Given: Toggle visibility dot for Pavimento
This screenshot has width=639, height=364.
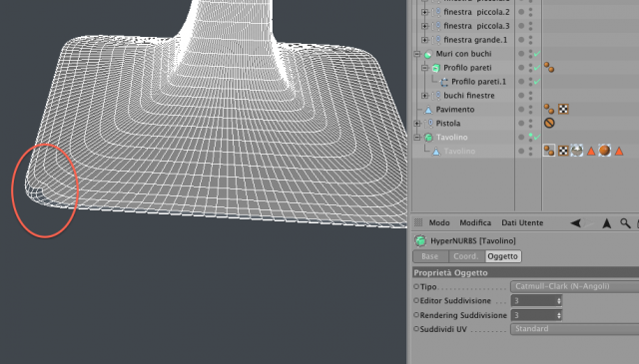Looking at the screenshot, I should tap(521, 109).
